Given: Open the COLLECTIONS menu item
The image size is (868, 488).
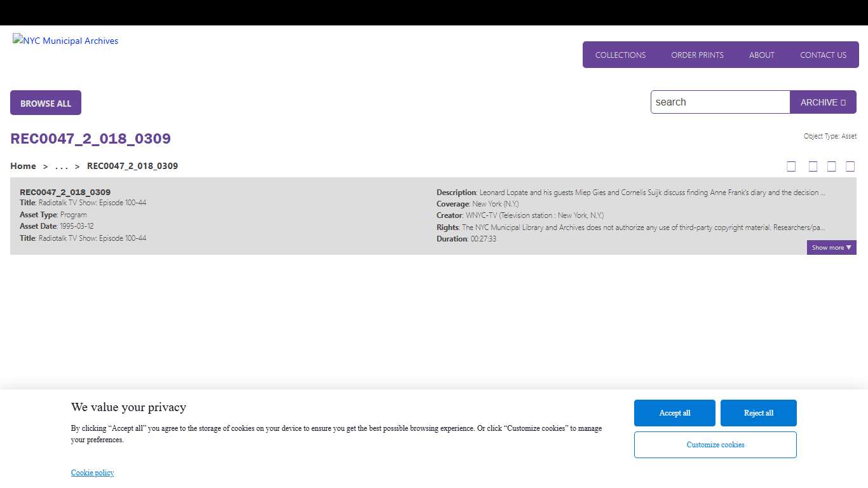Looking at the screenshot, I should [620, 55].
